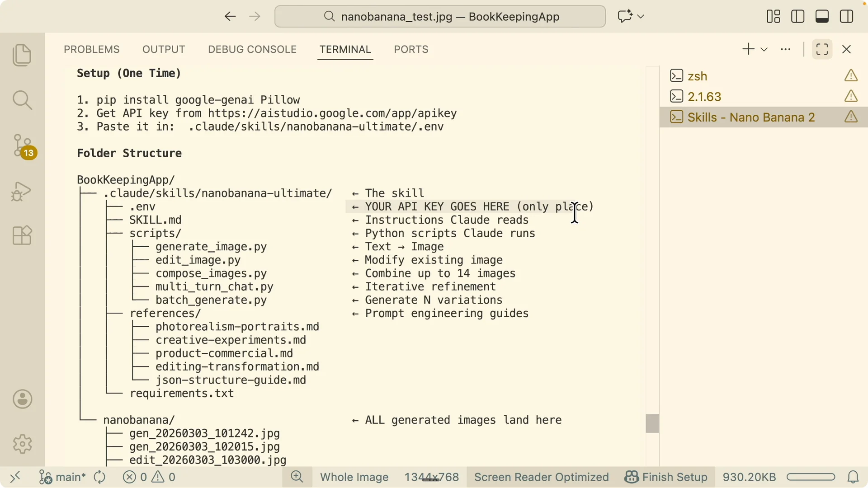Select the TERMINAL tab
The image size is (868, 488).
pyautogui.click(x=345, y=49)
